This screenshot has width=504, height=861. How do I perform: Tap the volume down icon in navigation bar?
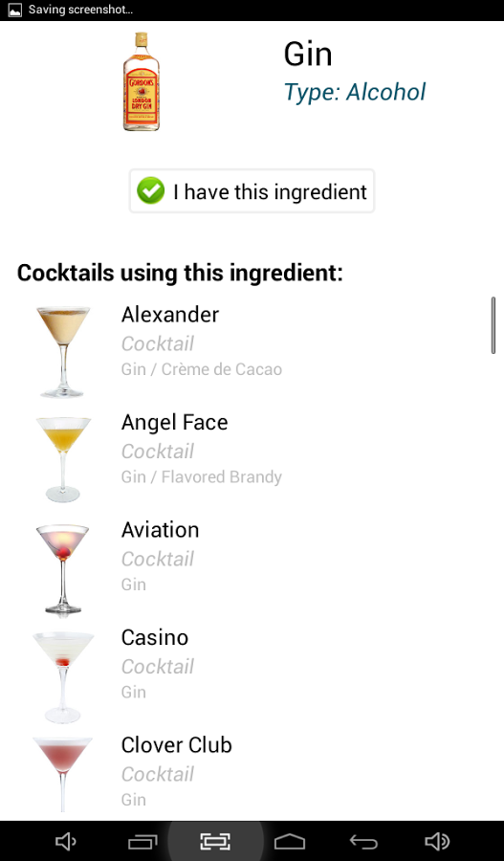(x=66, y=841)
